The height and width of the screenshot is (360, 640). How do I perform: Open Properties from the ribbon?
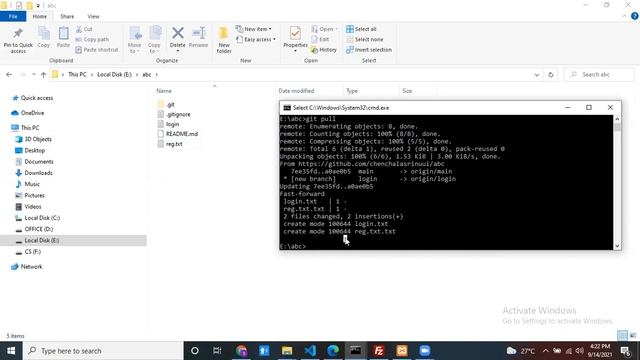click(x=295, y=39)
